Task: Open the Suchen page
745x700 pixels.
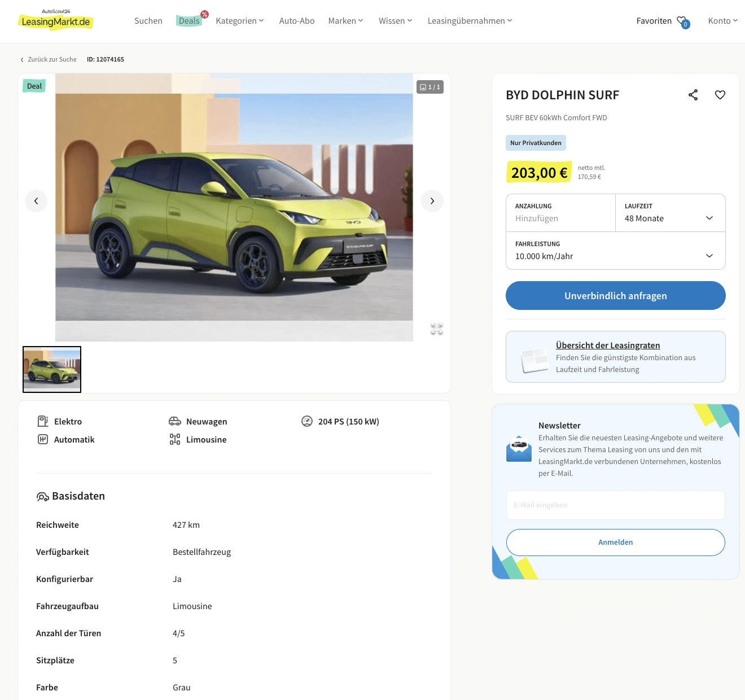Action: (x=148, y=21)
